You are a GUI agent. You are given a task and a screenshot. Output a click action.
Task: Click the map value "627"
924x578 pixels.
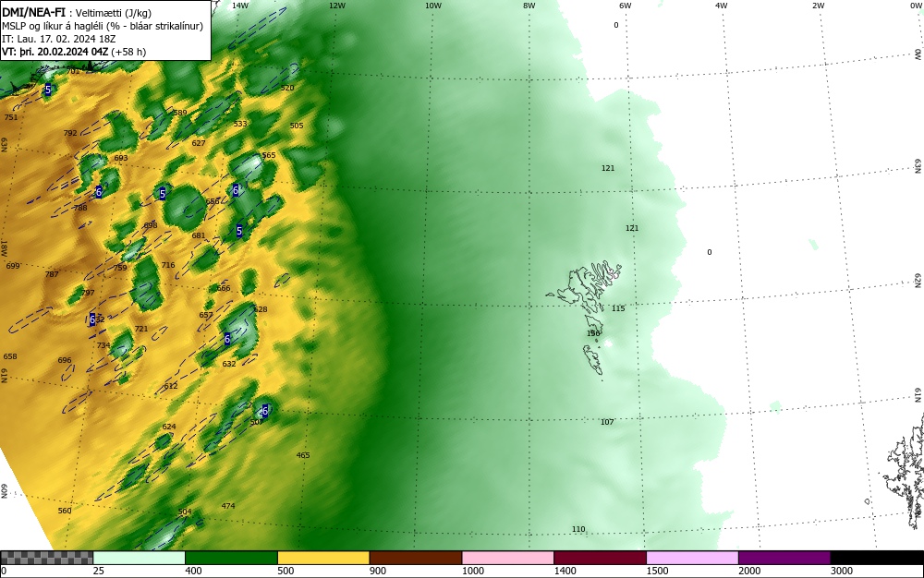click(x=199, y=143)
